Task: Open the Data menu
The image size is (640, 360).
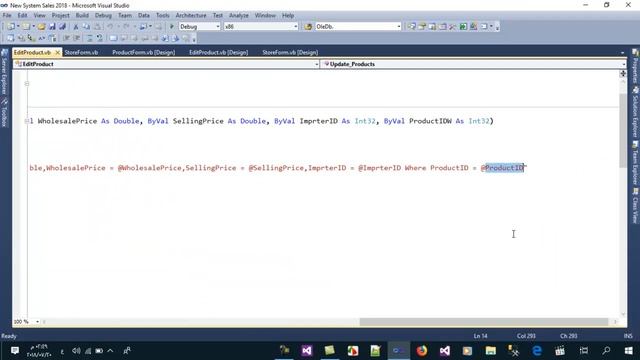Action: [x=144, y=16]
